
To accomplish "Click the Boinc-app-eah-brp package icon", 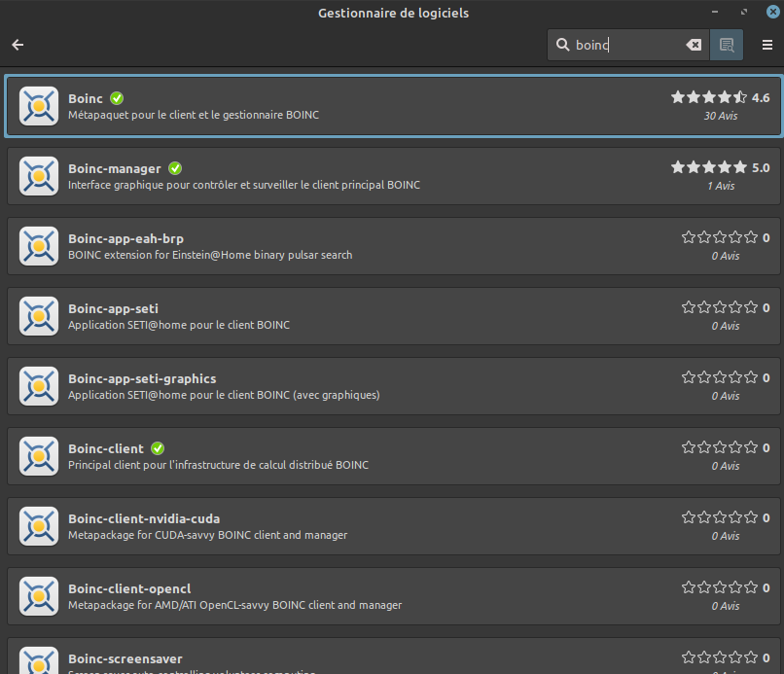I will (39, 246).
